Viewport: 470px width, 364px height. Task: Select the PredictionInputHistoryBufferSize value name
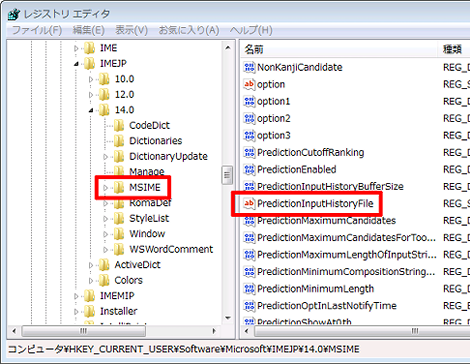[x=330, y=186]
